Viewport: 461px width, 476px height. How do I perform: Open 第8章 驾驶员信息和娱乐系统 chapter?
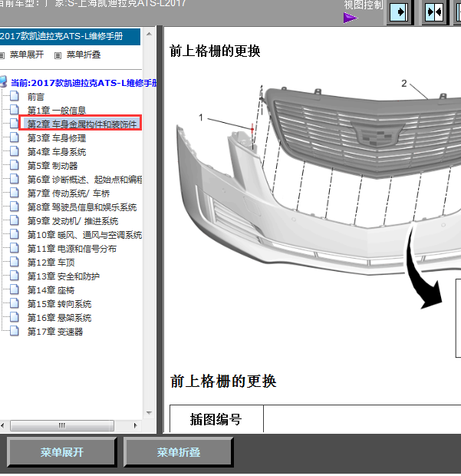coord(82,207)
